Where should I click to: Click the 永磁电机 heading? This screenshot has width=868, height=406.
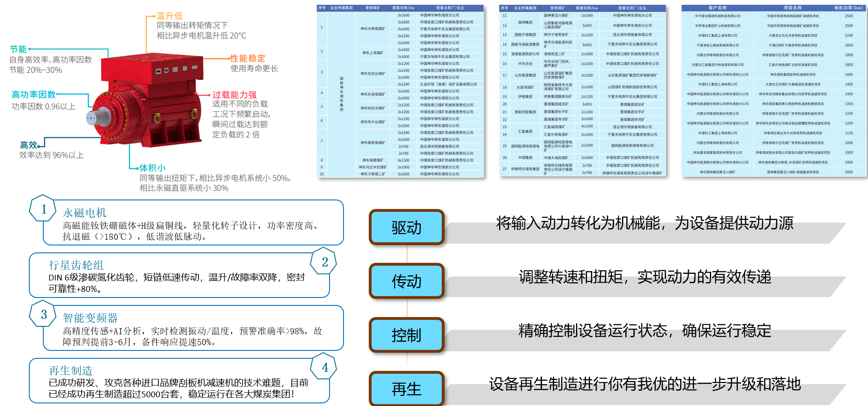(x=84, y=213)
